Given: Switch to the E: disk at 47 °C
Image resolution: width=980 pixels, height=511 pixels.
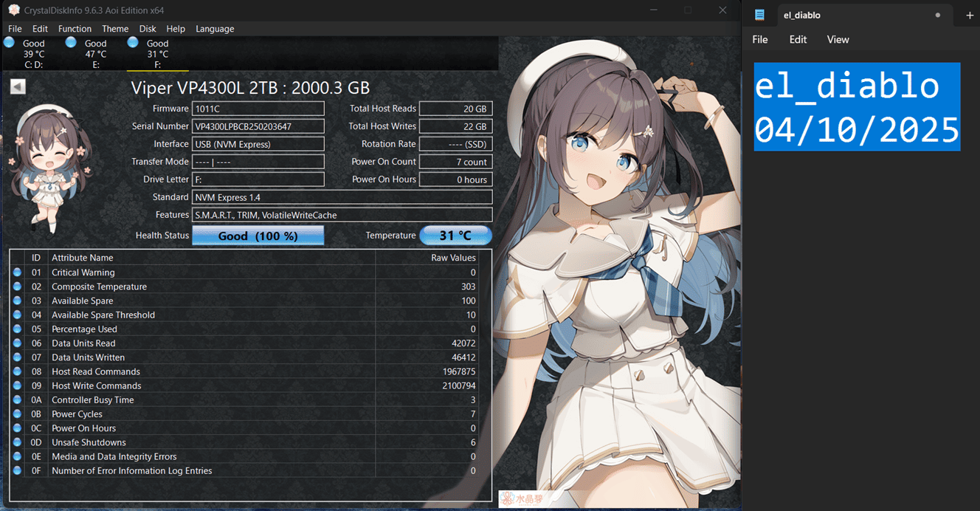Looking at the screenshot, I should click(x=95, y=54).
